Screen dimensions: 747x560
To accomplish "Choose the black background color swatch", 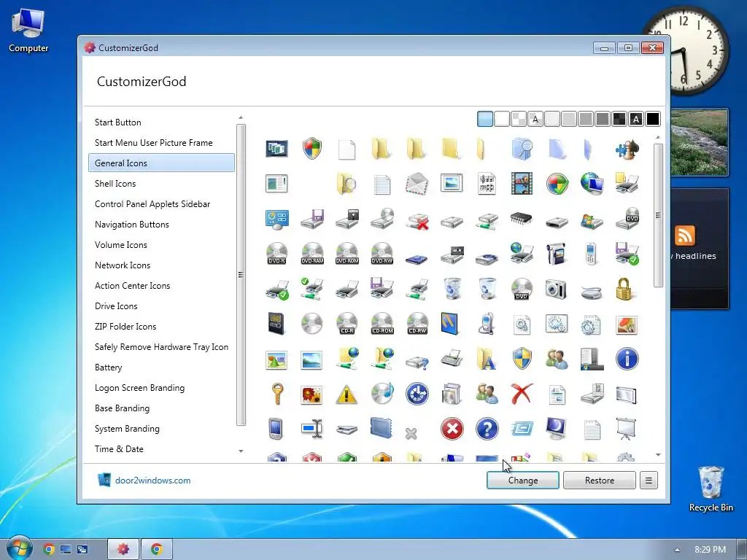I will (653, 119).
